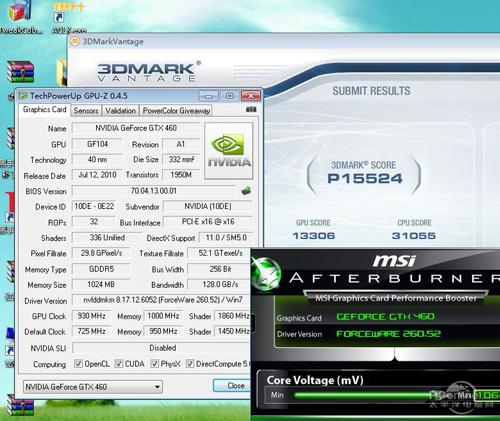Click the Texture Fillrate value 52.1 GTexel/s
The width and height of the screenshot is (500, 421).
click(220, 253)
